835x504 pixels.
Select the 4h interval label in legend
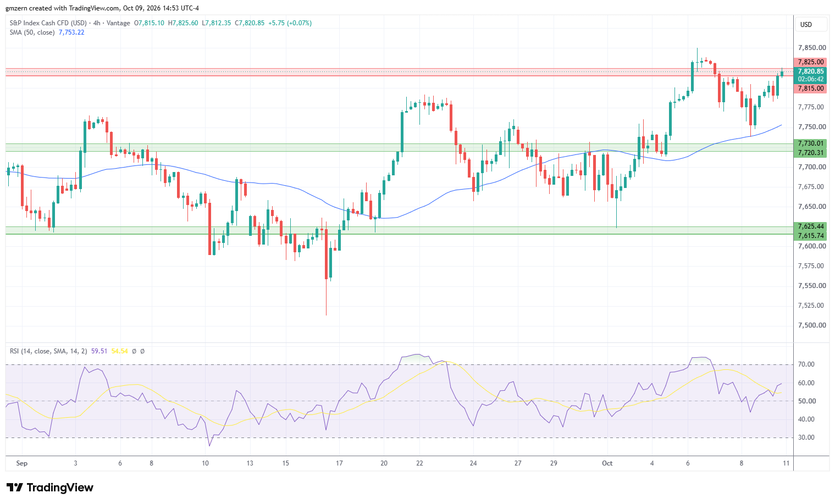pyautogui.click(x=97, y=23)
